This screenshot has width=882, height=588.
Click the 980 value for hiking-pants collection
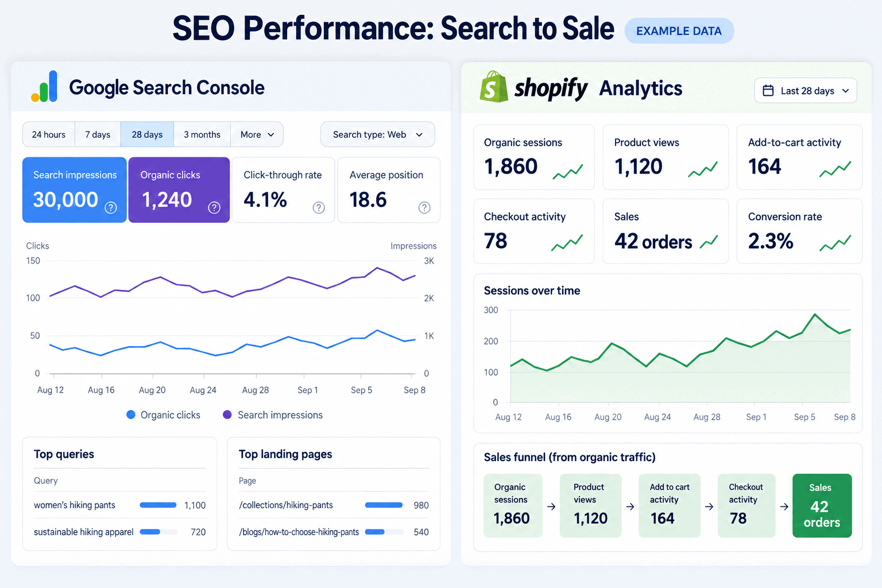[421, 505]
